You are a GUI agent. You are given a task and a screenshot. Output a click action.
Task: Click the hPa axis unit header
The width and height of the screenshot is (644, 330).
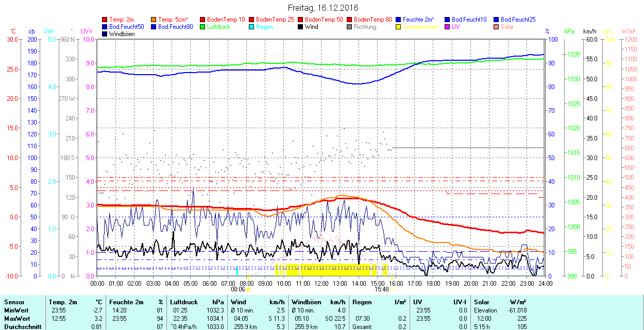click(x=569, y=31)
